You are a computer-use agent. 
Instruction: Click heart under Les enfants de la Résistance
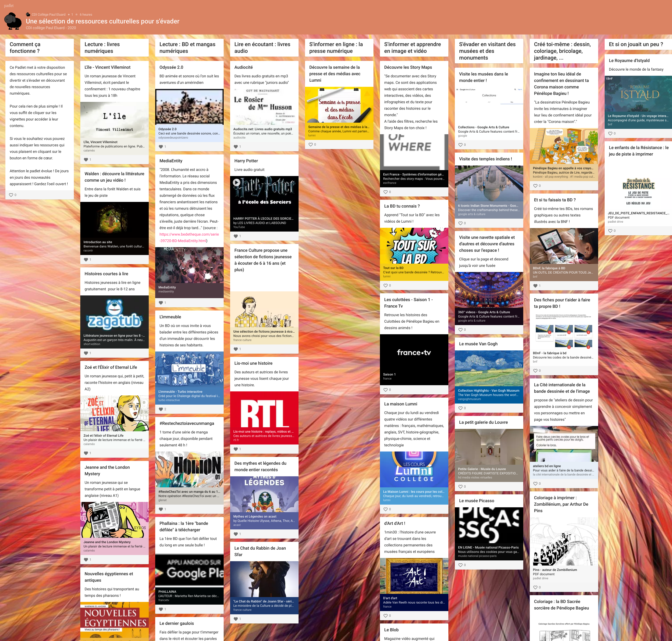611,231
